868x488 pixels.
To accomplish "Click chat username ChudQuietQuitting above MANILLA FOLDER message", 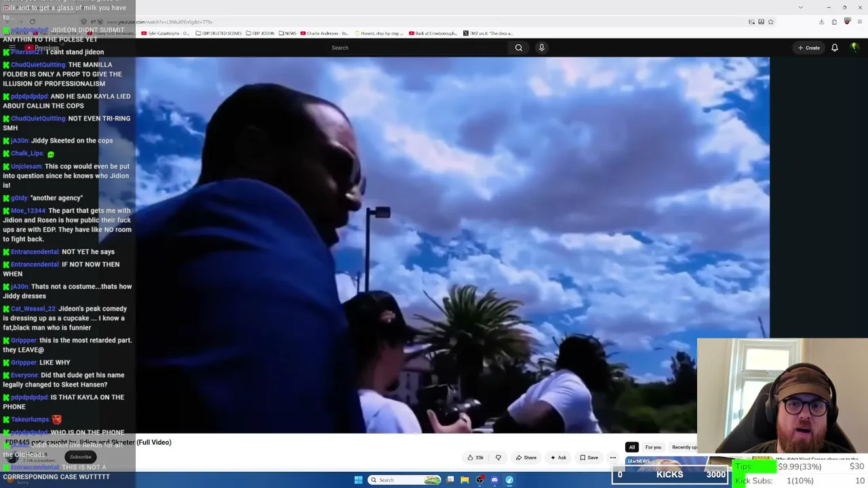I will tap(38, 65).
